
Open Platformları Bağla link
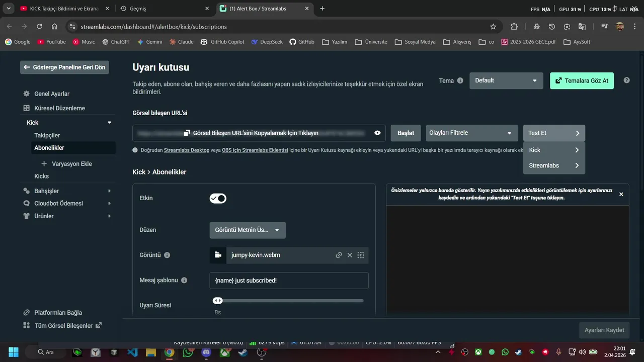tap(52, 313)
